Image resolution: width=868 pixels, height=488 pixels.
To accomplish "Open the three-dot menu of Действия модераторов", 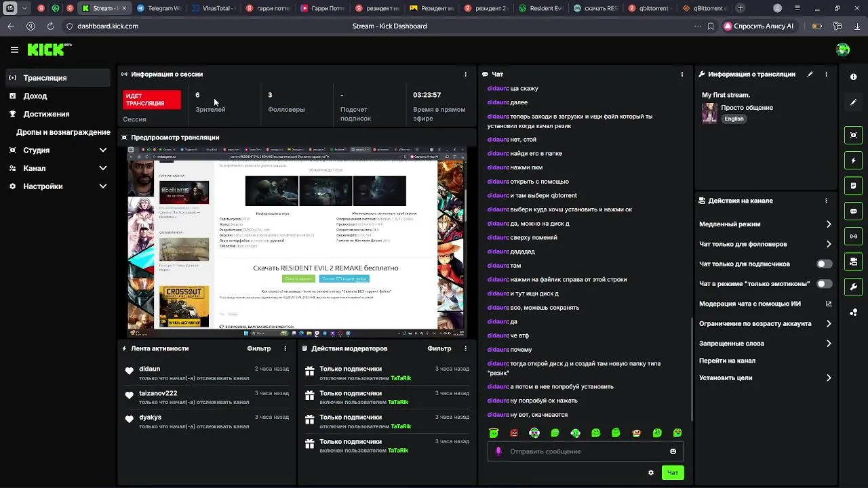I will [x=465, y=348].
